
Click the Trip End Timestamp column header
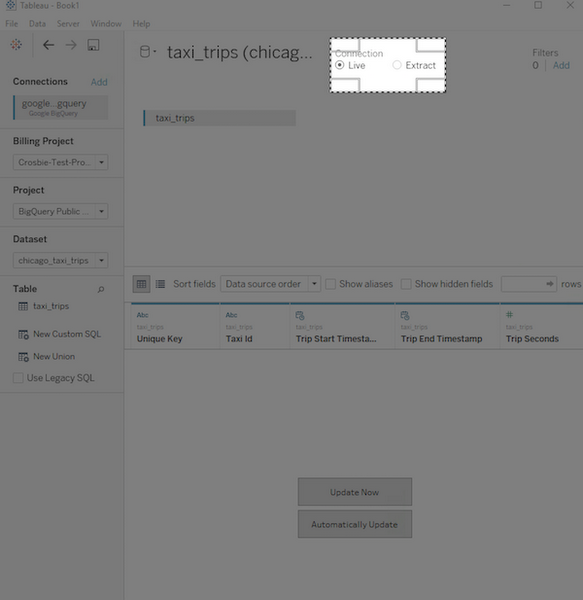tap(447, 326)
